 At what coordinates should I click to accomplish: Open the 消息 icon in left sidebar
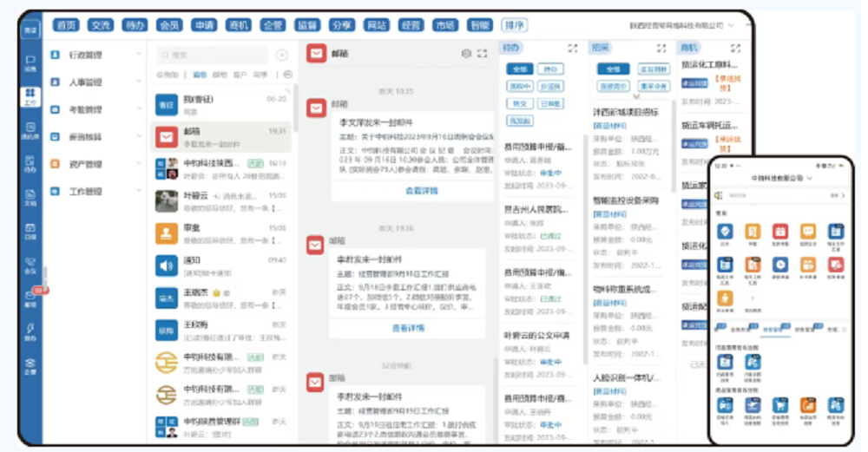coord(30,62)
